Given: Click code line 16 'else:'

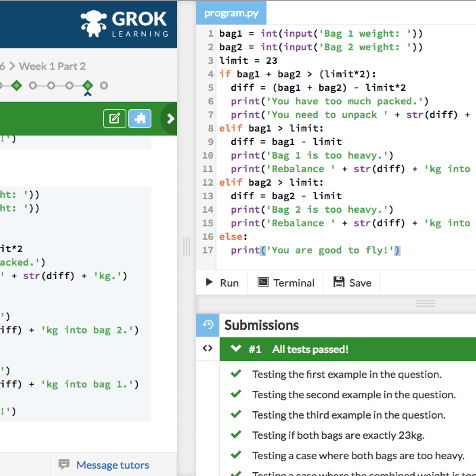Looking at the screenshot, I should pyautogui.click(x=233, y=237).
